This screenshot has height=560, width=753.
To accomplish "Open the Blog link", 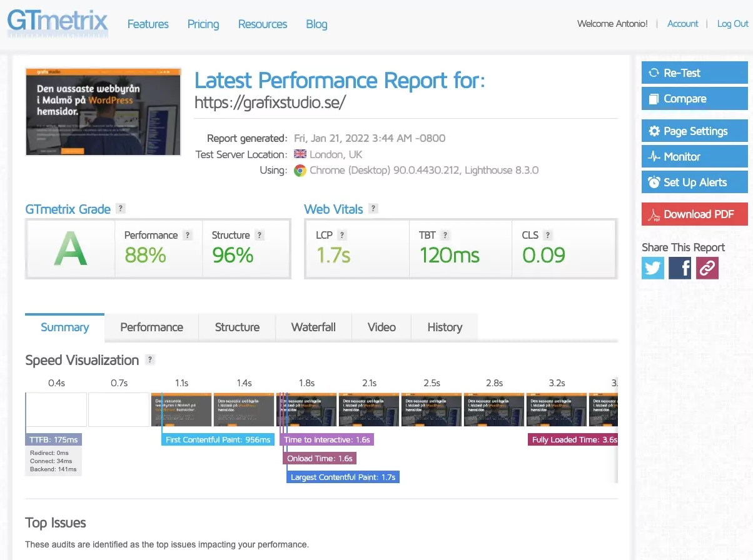I will (316, 24).
